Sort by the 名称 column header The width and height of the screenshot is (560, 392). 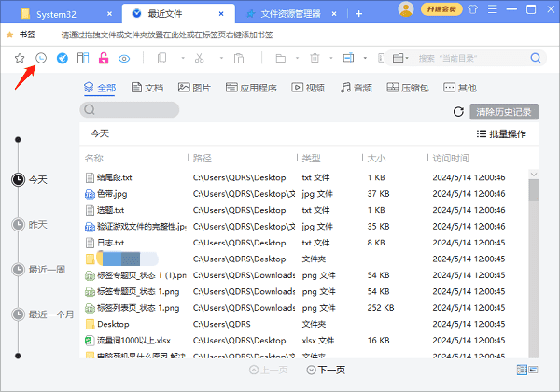click(94, 158)
